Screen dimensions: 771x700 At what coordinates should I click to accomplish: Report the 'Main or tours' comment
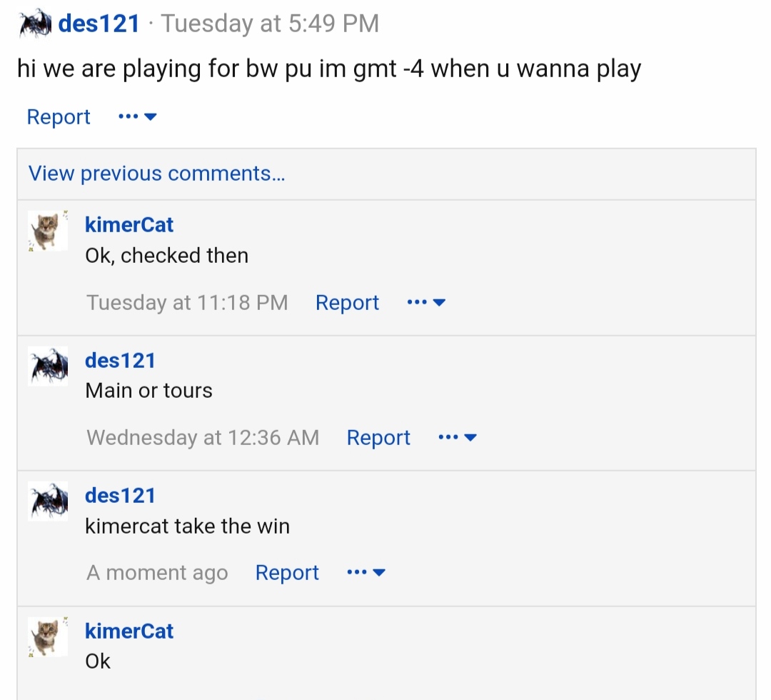click(378, 437)
